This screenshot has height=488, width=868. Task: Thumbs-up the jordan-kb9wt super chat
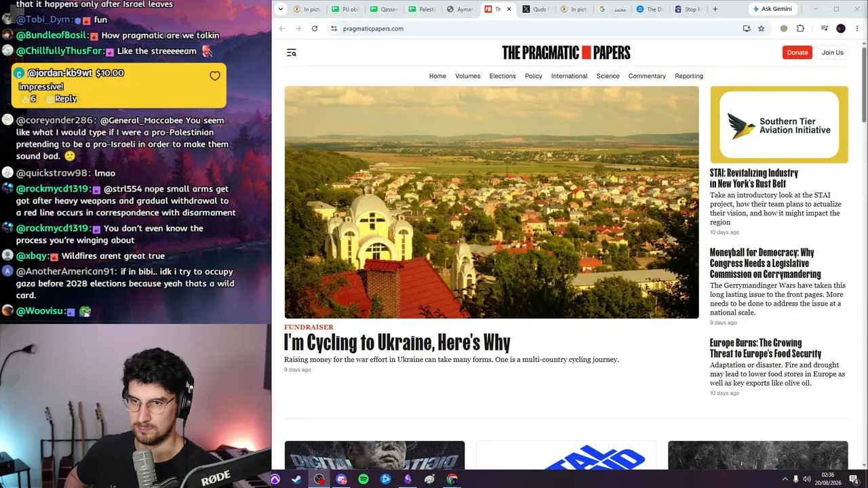pyautogui.click(x=26, y=99)
